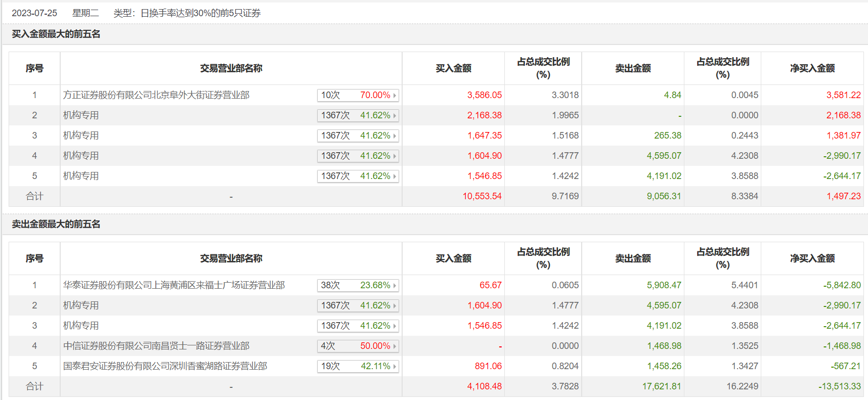Open the 机构专用 entry with net buy 1,381.97
The height and width of the screenshot is (400, 868).
point(81,136)
